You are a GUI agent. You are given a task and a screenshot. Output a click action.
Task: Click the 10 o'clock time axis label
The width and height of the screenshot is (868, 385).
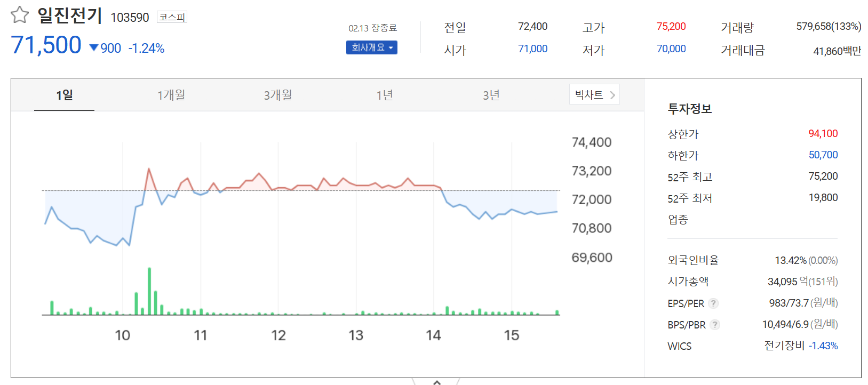coord(122,335)
